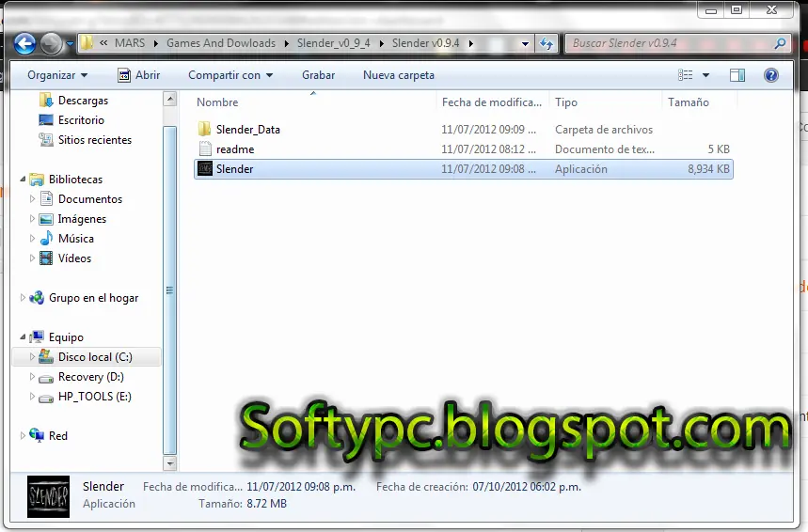The width and height of the screenshot is (808, 532).
Task: Expand the Disco local (C:) node
Action: (x=32, y=356)
